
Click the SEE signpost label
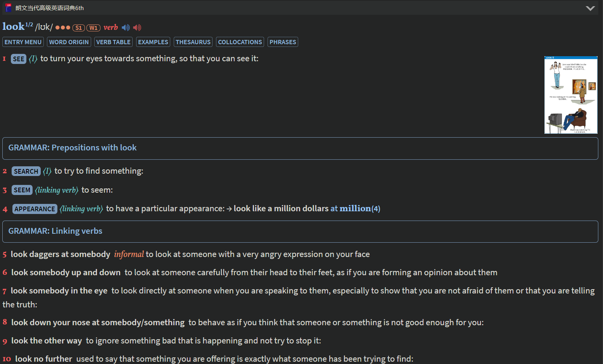[x=19, y=59]
